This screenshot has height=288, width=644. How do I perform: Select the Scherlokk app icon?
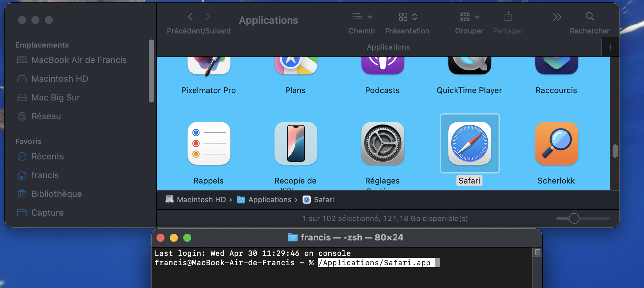[556, 143]
